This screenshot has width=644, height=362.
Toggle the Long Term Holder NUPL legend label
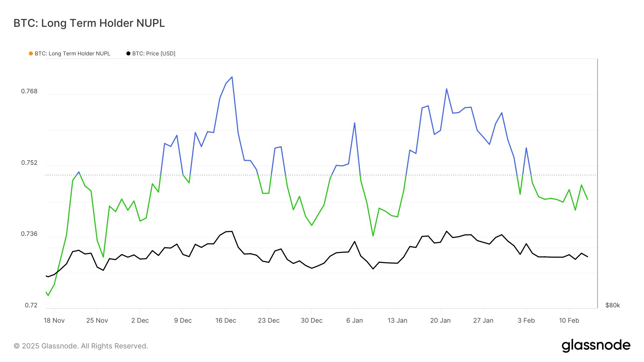point(72,54)
